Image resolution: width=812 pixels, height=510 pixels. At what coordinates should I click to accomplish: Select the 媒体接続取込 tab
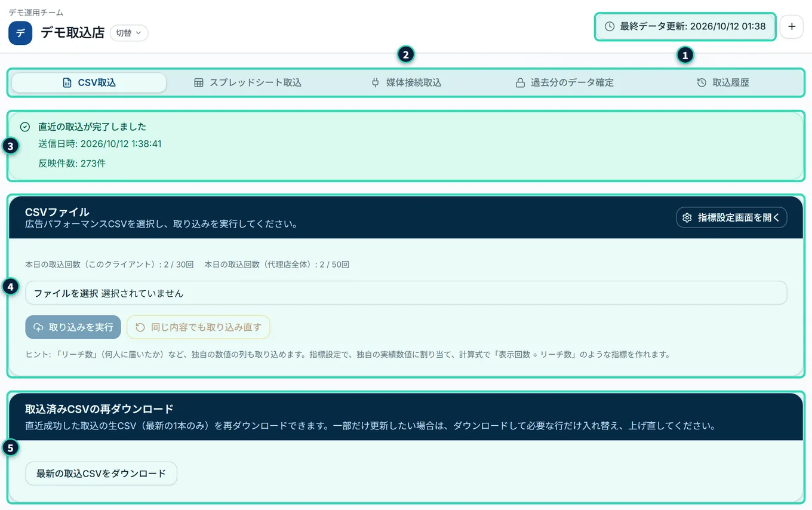coord(406,82)
